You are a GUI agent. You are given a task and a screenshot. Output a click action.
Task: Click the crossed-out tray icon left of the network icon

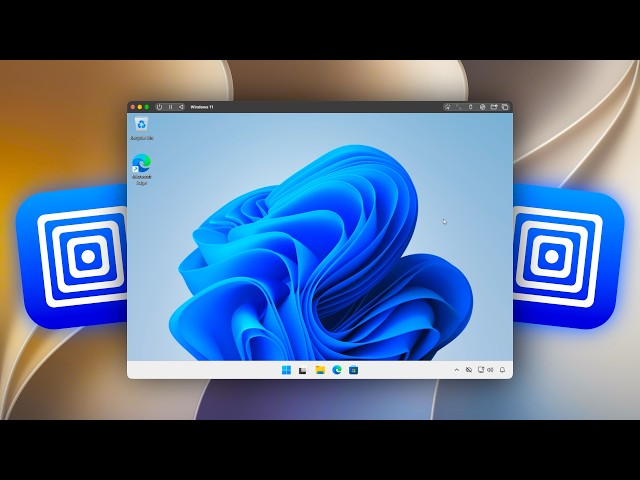point(469,370)
